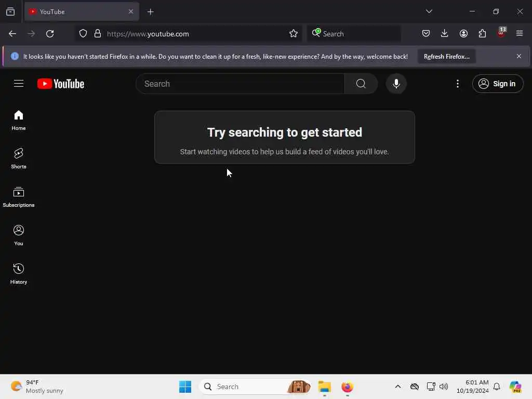Viewport: 532px width, 399px height.
Task: Click the YouTube logo
Action: tap(61, 84)
